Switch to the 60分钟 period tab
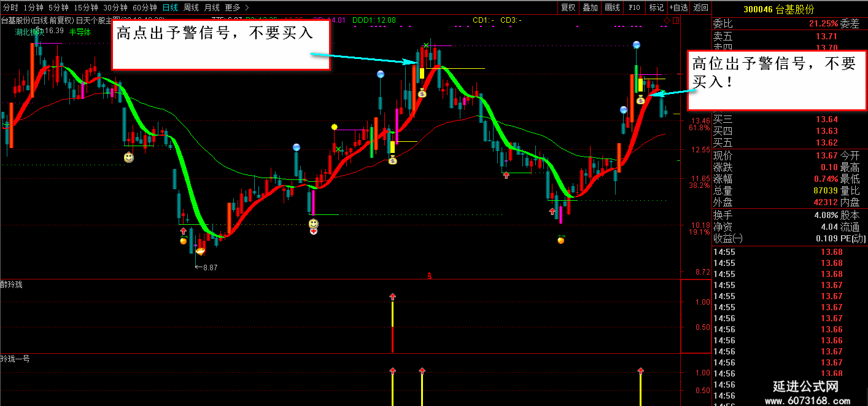The image size is (868, 406). coord(145,7)
